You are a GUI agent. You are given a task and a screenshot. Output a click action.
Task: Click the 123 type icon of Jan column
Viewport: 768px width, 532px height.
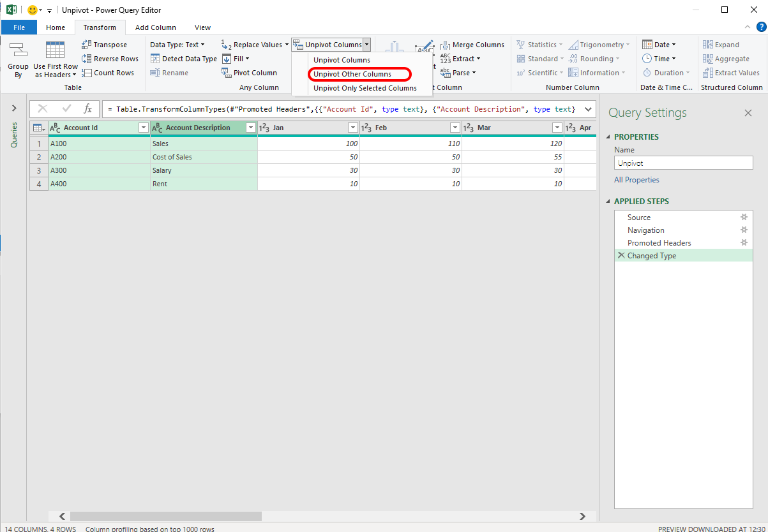click(264, 128)
